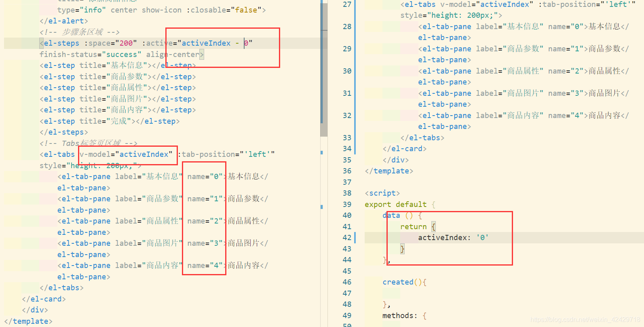Click name="0" attribute in the left pane
Viewport: 644px width, 327px height.
205,177
